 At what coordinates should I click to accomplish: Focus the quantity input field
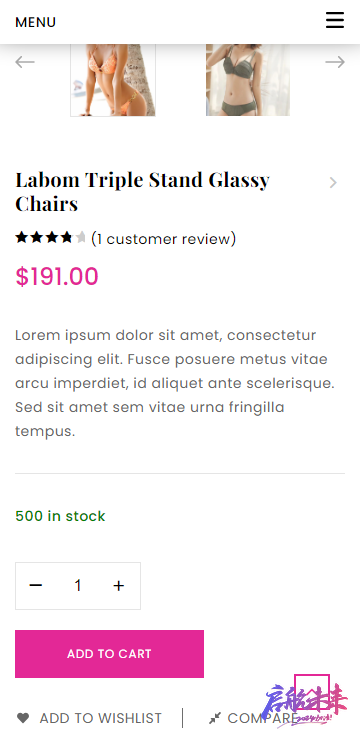point(78,586)
